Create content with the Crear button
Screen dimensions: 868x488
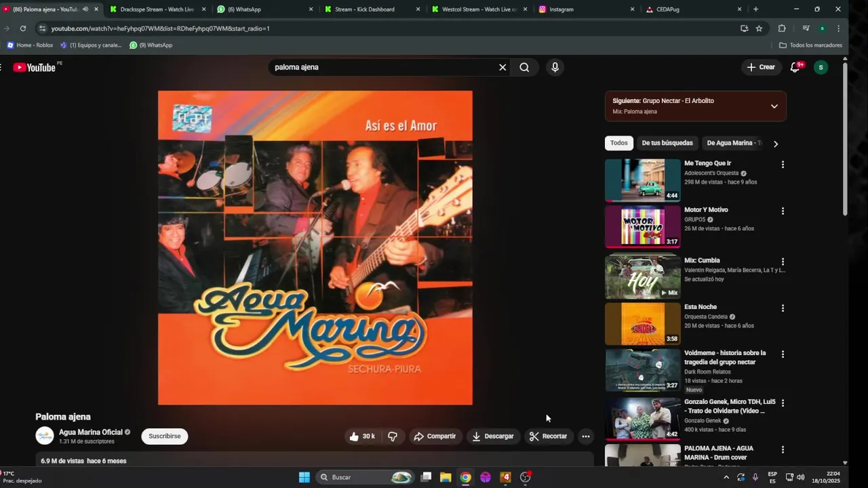coord(761,67)
